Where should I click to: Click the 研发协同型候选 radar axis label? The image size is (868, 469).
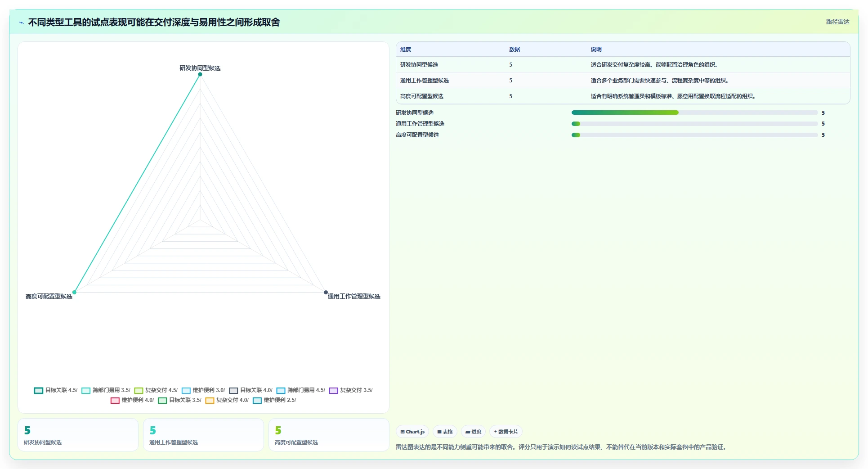[200, 68]
